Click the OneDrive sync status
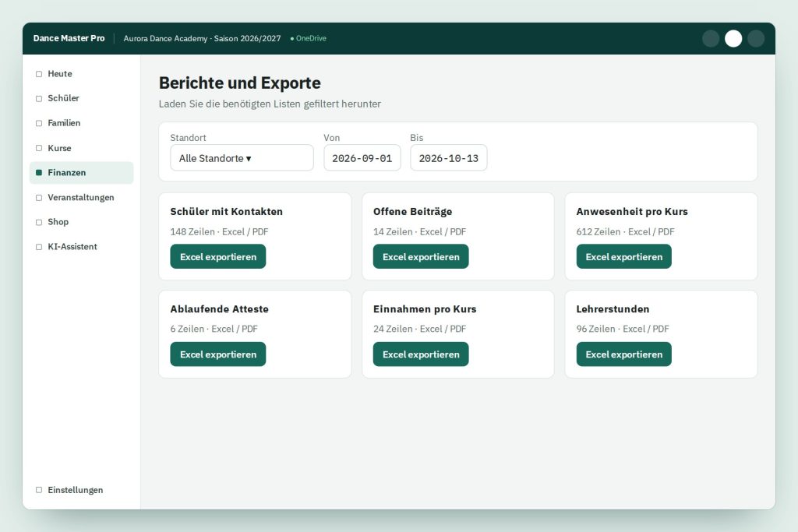This screenshot has width=798, height=532. pyautogui.click(x=308, y=38)
